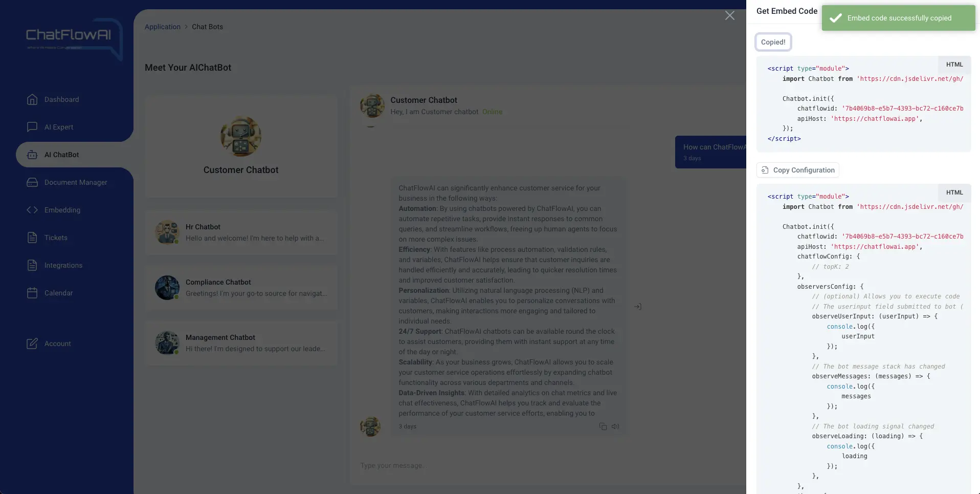Focus the Type your message input
Viewport: 980px width, 494px height.
547,465
